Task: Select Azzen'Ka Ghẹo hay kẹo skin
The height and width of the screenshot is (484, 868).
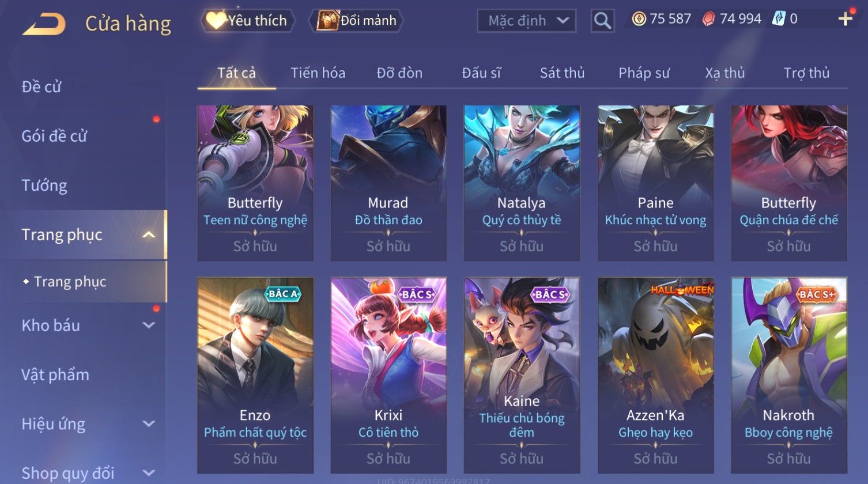Action: point(655,375)
